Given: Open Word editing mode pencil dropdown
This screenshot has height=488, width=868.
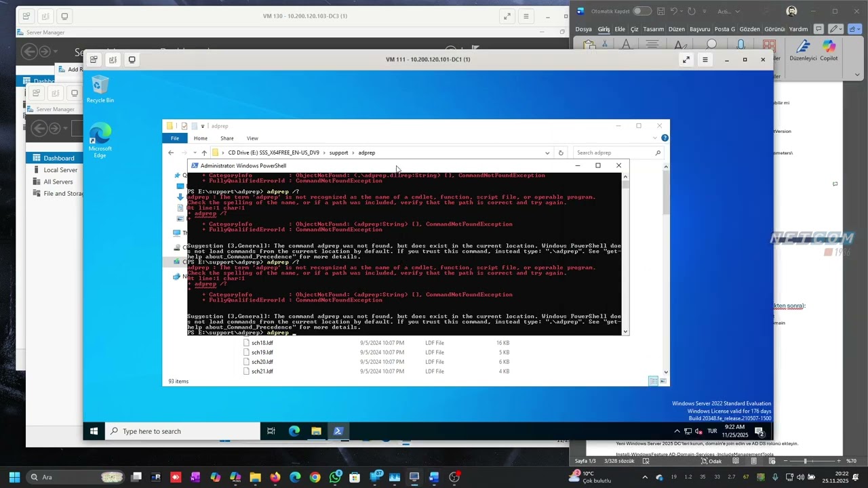Looking at the screenshot, I should 836,29.
